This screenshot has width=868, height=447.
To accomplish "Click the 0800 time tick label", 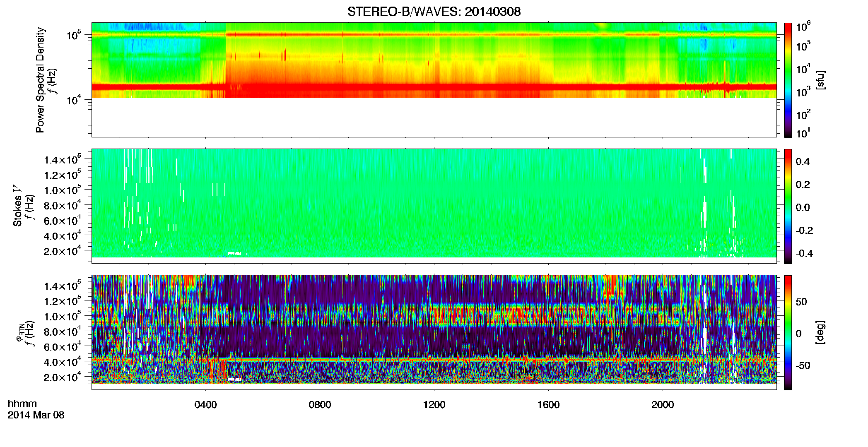I will [320, 405].
